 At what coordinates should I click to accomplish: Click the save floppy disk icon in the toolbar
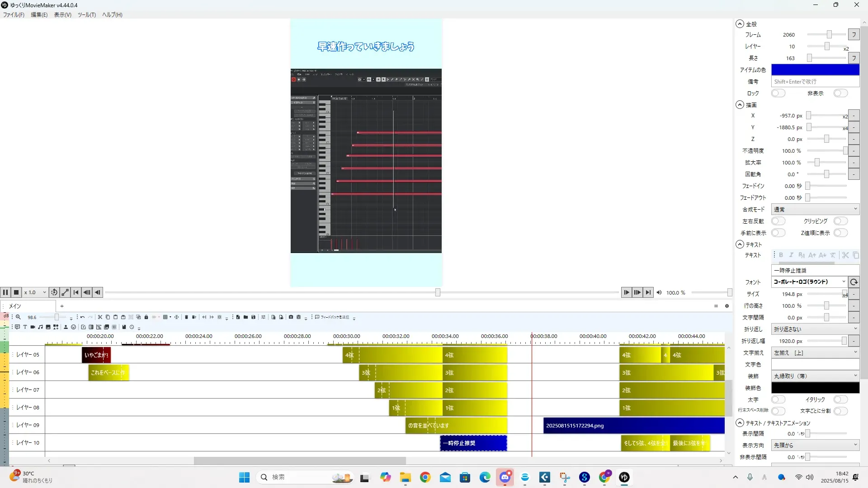pos(253,317)
